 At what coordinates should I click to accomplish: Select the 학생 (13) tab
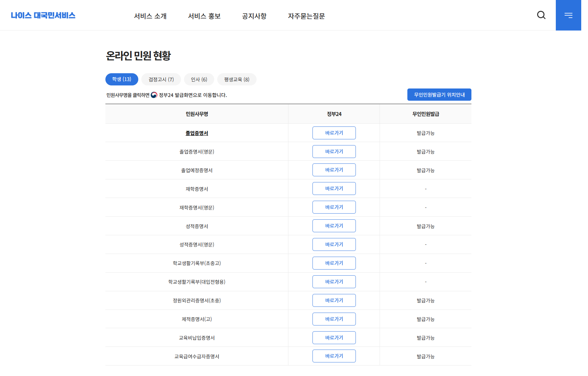(122, 79)
